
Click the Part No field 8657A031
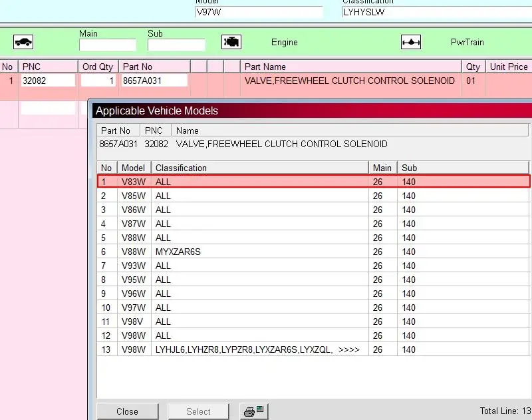(154, 81)
